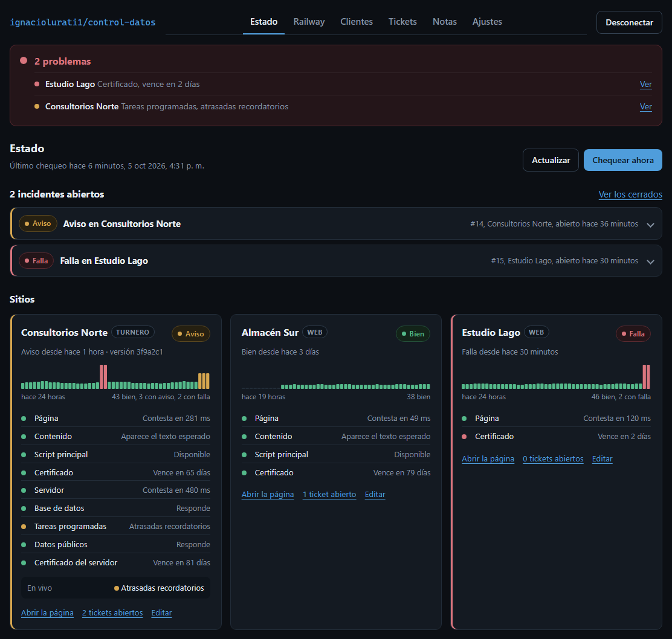
Task: Expand the Falla en Estudio Lago incident chevron
Action: (x=650, y=262)
